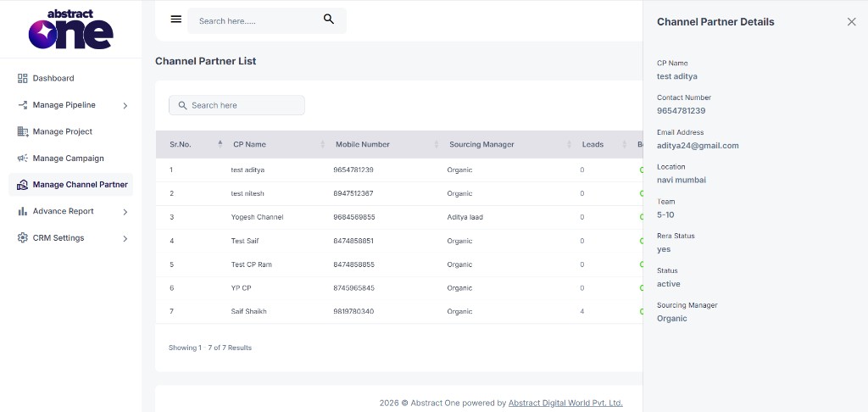Image resolution: width=868 pixels, height=412 pixels.
Task: Focus the top 'Search here.....' field
Action: pyautogui.click(x=267, y=20)
